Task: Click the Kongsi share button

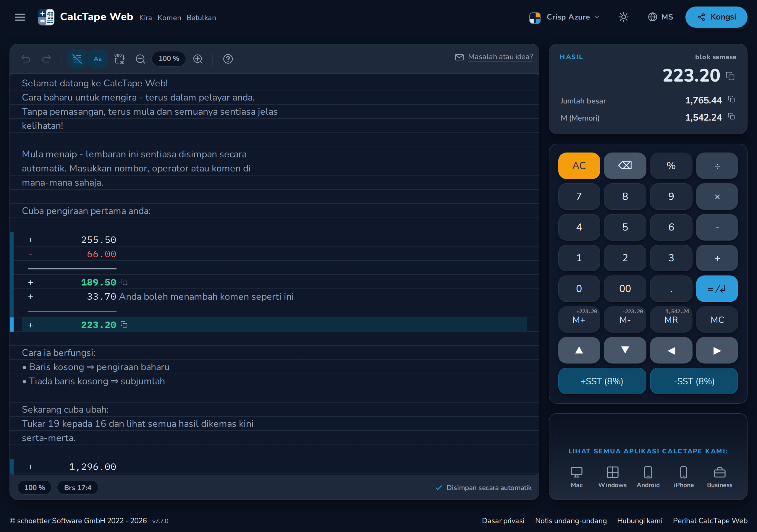Action: tap(716, 17)
